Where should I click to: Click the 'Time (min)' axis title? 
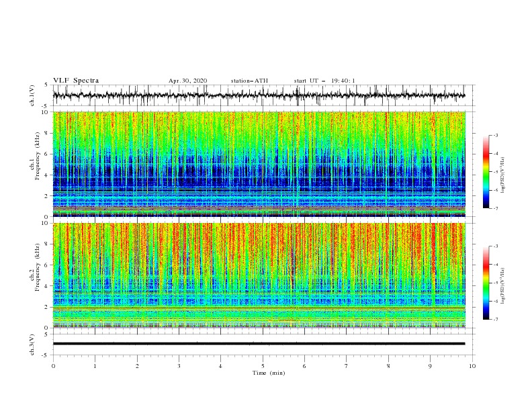pyautogui.click(x=269, y=373)
